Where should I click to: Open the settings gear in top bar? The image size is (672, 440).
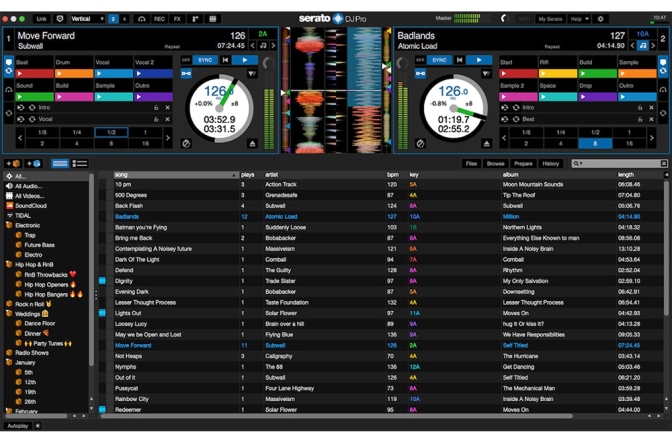(600, 19)
